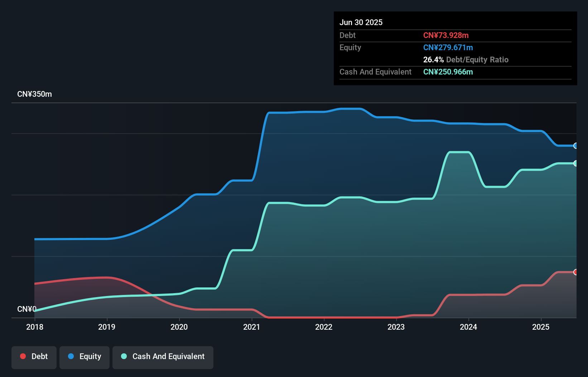The image size is (588, 377).
Task: Click the blue Equity legend dot
Action: pos(72,357)
